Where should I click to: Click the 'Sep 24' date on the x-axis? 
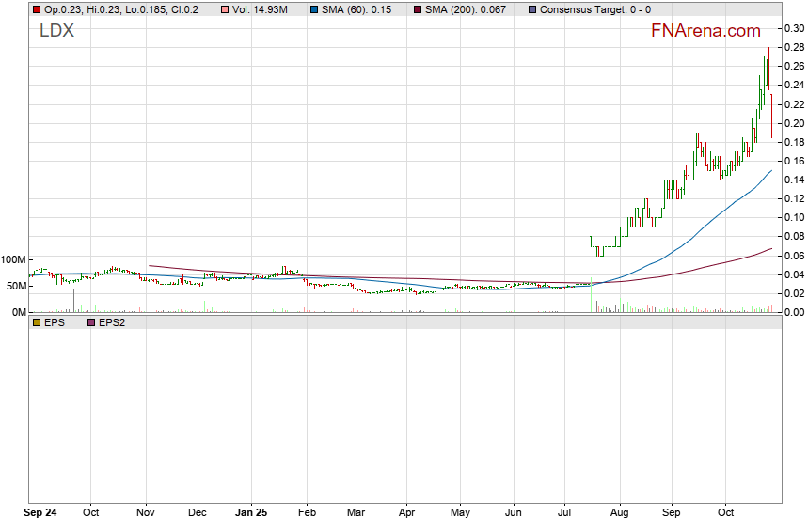click(39, 514)
